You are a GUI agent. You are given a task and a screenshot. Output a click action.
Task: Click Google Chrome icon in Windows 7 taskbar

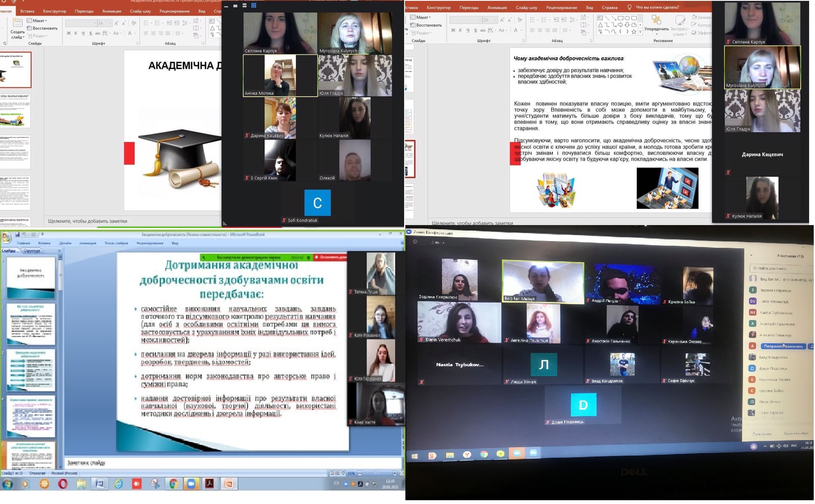tap(173, 484)
